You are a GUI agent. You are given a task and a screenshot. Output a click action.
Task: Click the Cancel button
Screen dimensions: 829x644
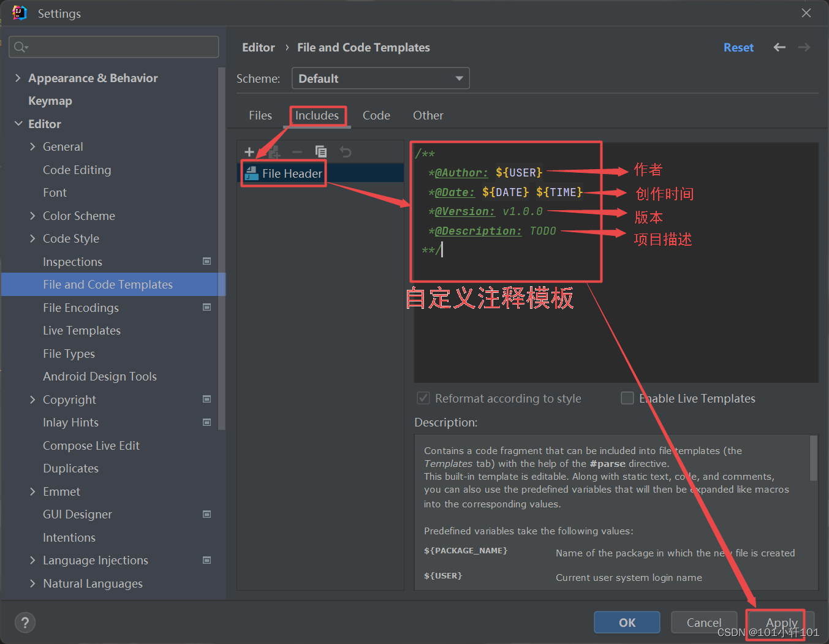pyautogui.click(x=704, y=623)
